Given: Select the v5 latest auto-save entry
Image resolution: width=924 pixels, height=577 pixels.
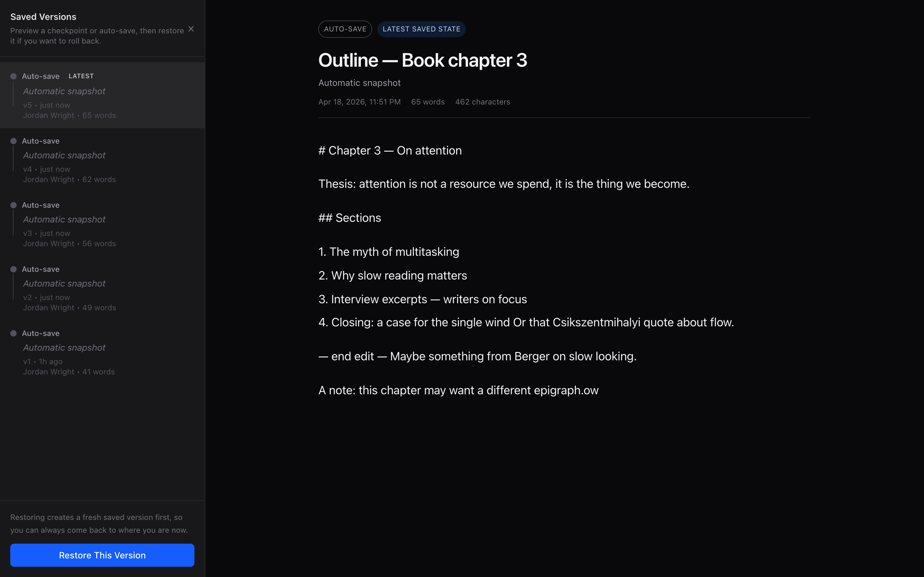Looking at the screenshot, I should [102, 96].
